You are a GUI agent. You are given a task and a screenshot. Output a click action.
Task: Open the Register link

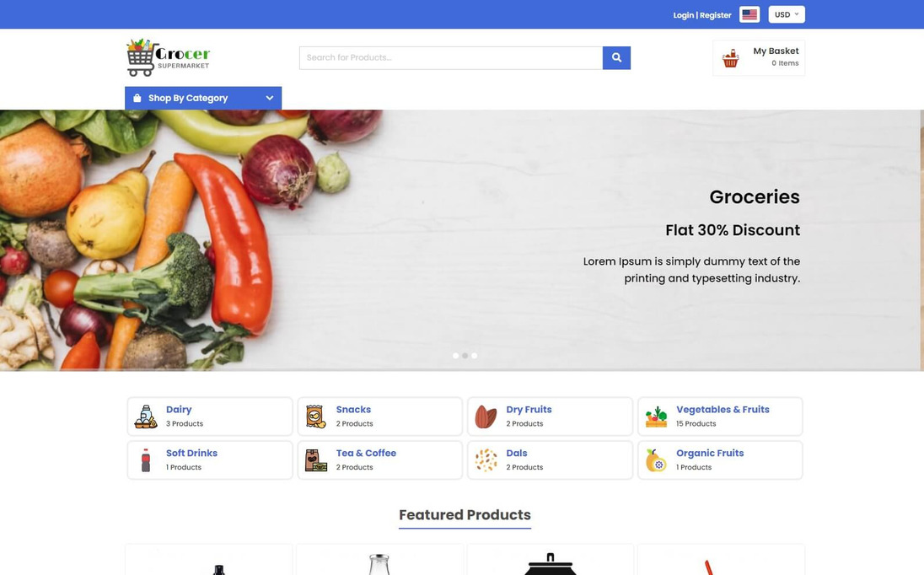[x=716, y=15]
